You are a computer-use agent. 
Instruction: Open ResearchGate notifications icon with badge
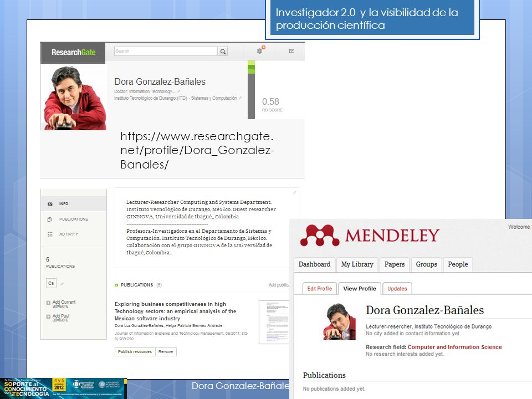260,50
